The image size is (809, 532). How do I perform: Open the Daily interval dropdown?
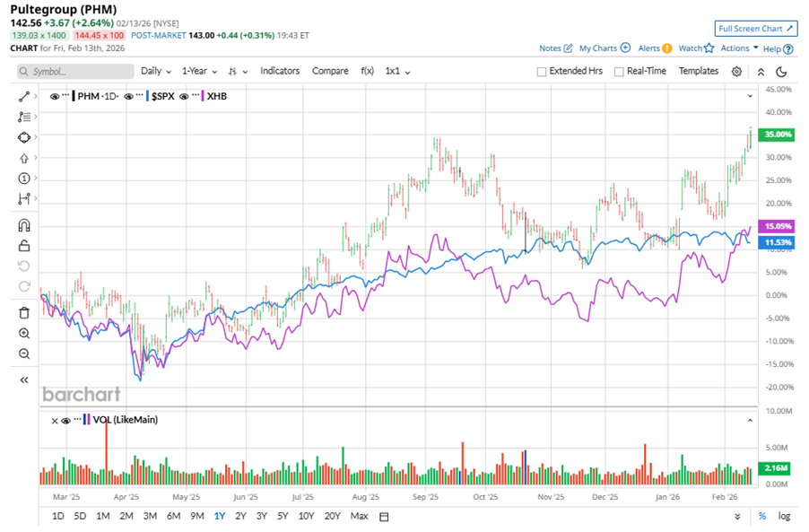(x=152, y=71)
